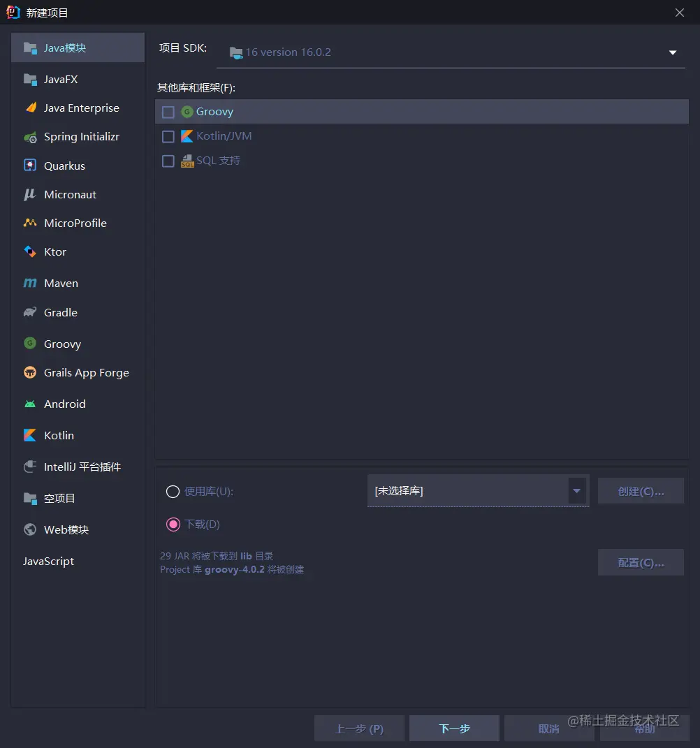Click the [未选择库] combo box field
This screenshot has width=700, height=748.
click(478, 491)
